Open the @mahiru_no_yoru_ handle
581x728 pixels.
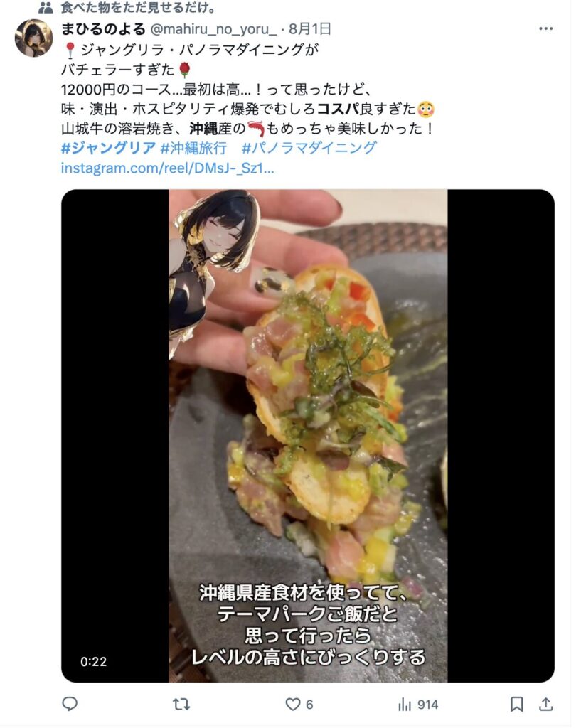[x=213, y=28]
